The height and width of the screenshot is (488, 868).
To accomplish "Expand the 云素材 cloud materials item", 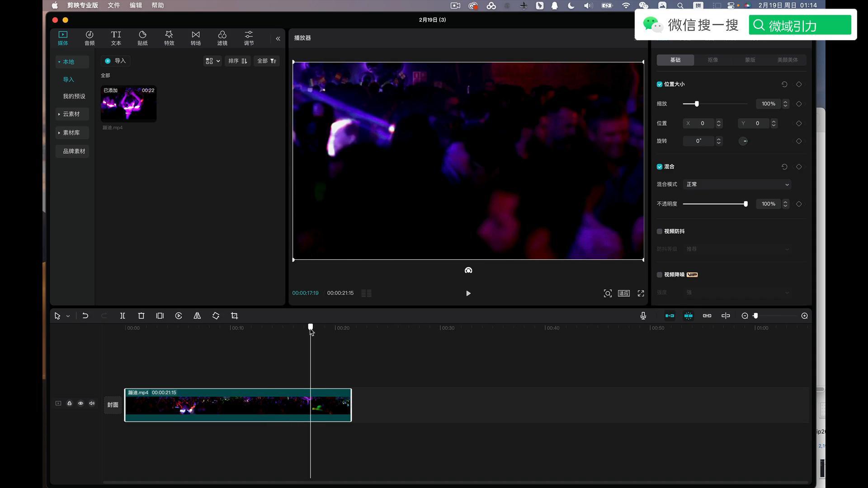I will tap(72, 114).
